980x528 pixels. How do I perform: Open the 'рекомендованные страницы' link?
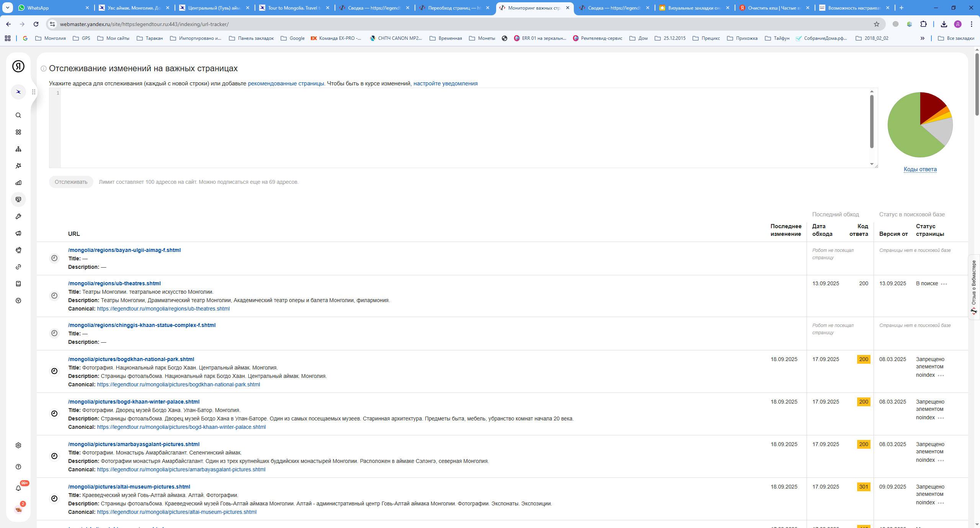click(x=286, y=83)
